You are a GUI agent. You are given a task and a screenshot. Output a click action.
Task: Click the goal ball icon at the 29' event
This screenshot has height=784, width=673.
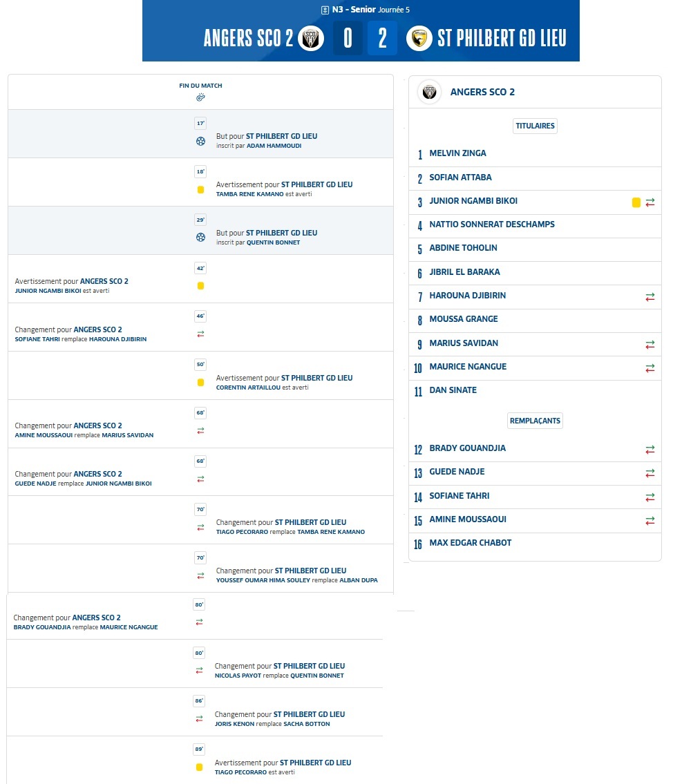click(x=200, y=238)
